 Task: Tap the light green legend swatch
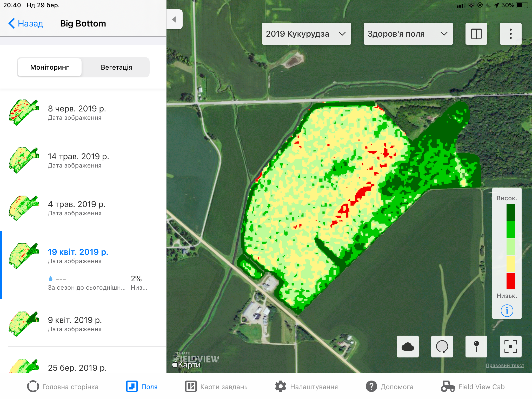510,247
